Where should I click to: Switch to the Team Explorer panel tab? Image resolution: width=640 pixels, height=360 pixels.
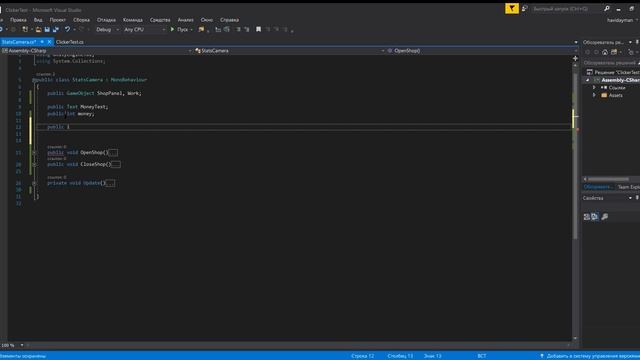(629, 187)
